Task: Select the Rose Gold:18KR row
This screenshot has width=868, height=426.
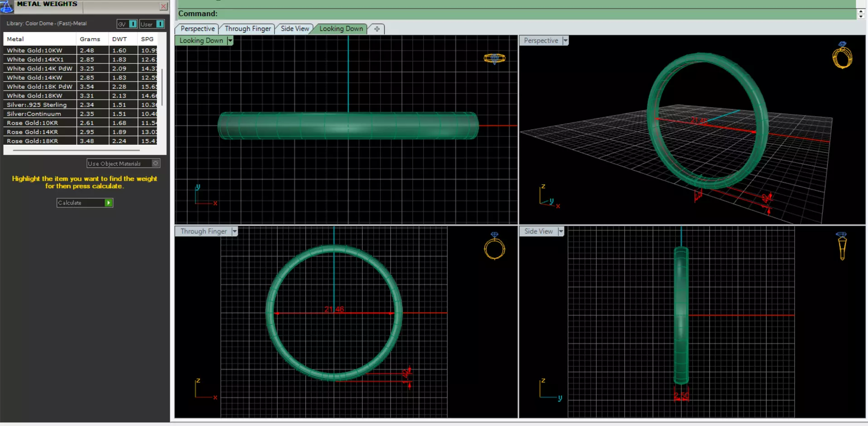Action: (x=81, y=141)
